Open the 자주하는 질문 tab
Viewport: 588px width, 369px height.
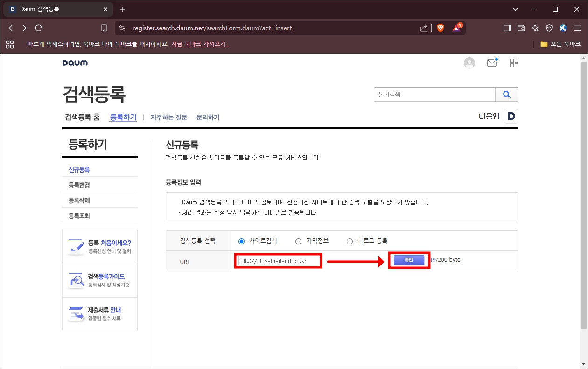169,118
